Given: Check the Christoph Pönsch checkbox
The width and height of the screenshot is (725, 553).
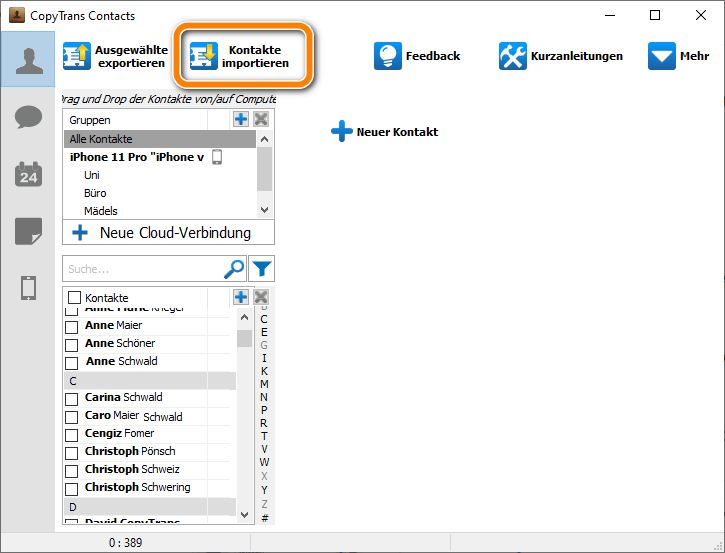Looking at the screenshot, I should point(72,454).
